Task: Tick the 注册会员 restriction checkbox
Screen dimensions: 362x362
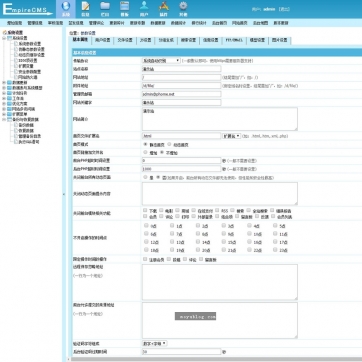Action: point(145,259)
